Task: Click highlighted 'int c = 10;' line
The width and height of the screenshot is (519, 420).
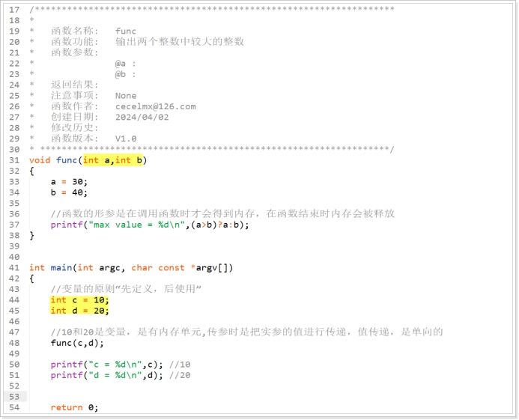Action: (79, 300)
